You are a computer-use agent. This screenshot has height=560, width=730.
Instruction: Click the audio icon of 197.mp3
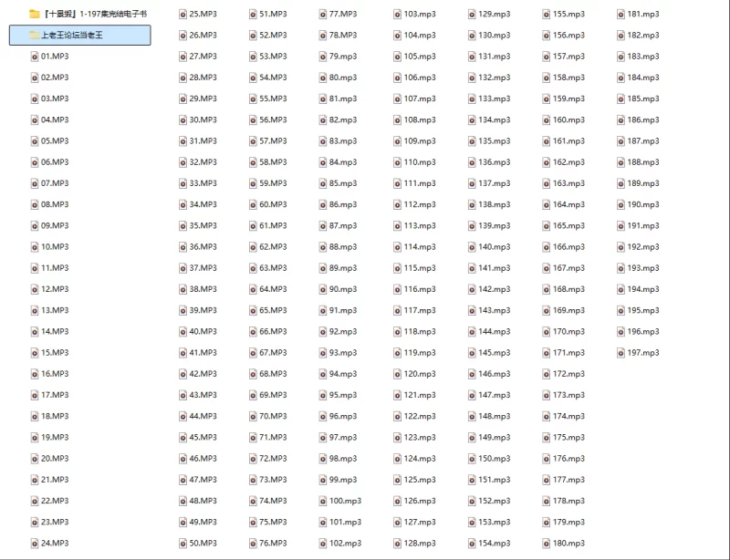620,353
